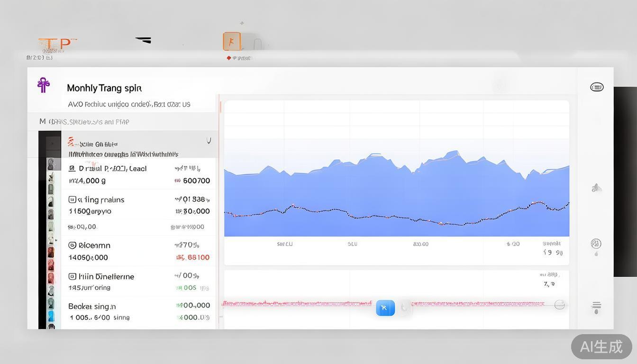Select the 'Beoket sing.n' list row
The height and width of the screenshot is (364, 637).
pyautogui.click(x=137, y=311)
